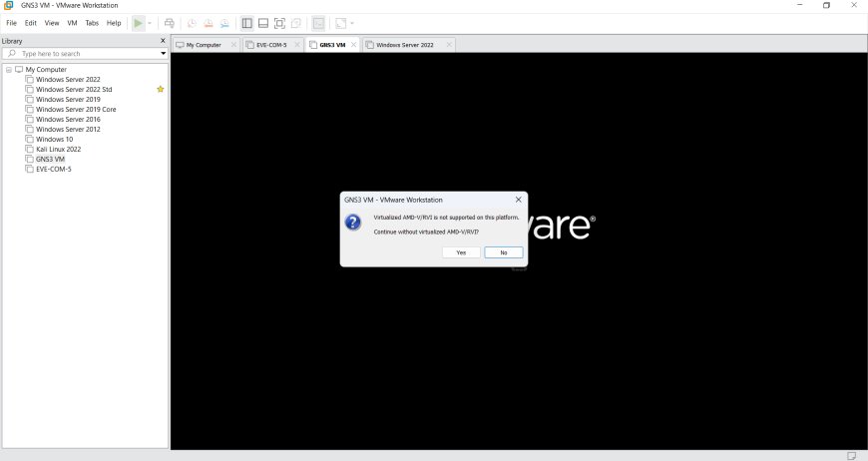Select Windows 10 in the library
Viewport: 868px width, 461px height.
(x=54, y=140)
